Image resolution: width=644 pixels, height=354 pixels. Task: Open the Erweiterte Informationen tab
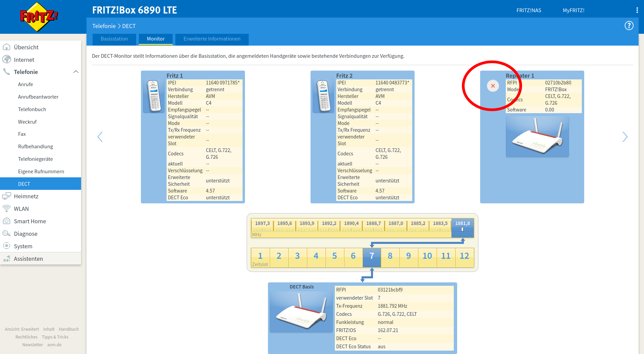coord(212,39)
